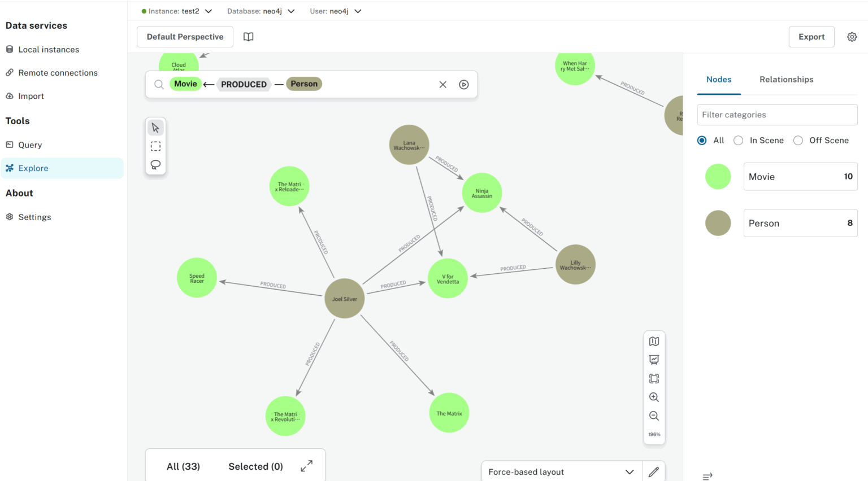868x481 pixels.
Task: Open the Database selection dropdown
Action: pos(291,11)
